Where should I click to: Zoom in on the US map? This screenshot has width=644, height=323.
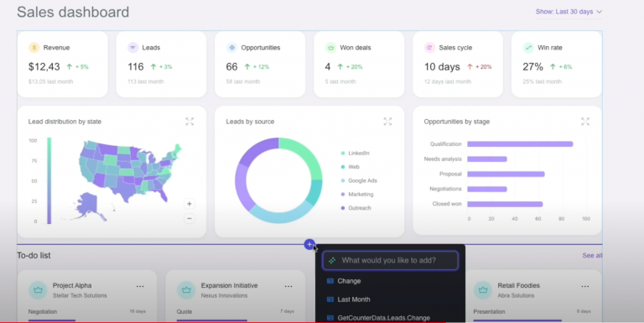190,204
